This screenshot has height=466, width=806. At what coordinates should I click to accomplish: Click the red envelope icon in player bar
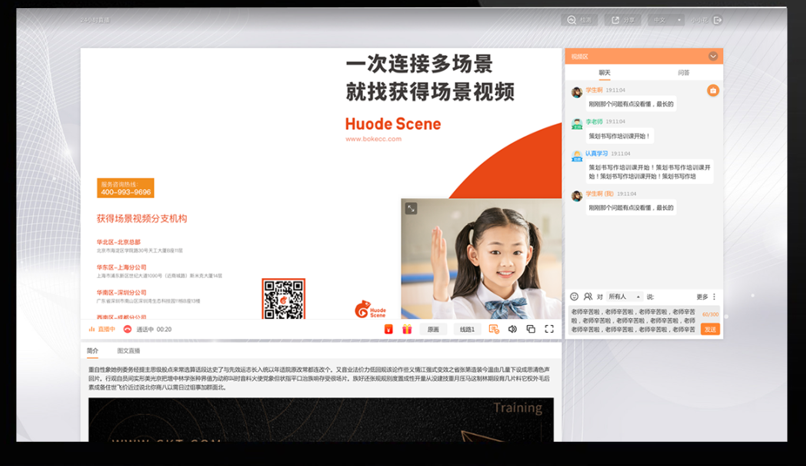pyautogui.click(x=389, y=329)
